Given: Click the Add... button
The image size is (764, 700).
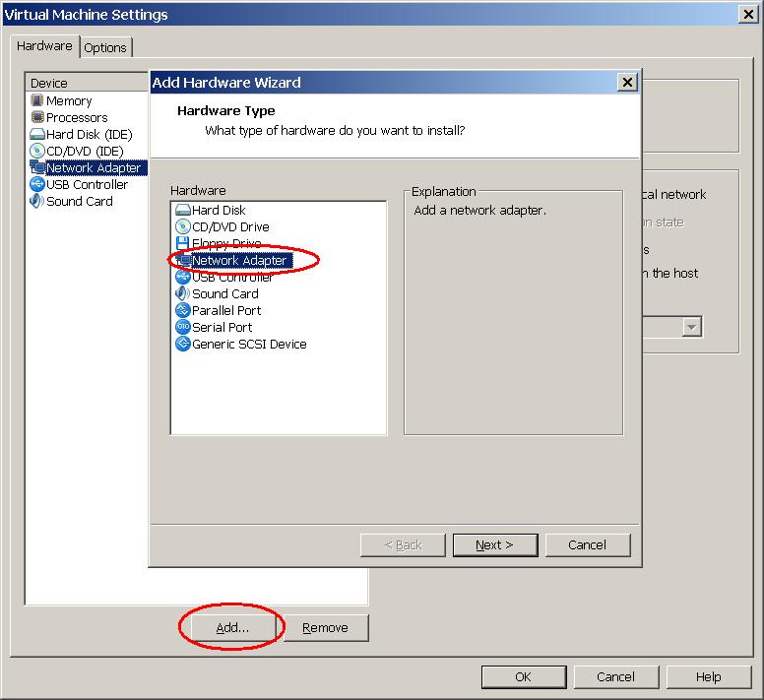Looking at the screenshot, I should click(x=232, y=628).
